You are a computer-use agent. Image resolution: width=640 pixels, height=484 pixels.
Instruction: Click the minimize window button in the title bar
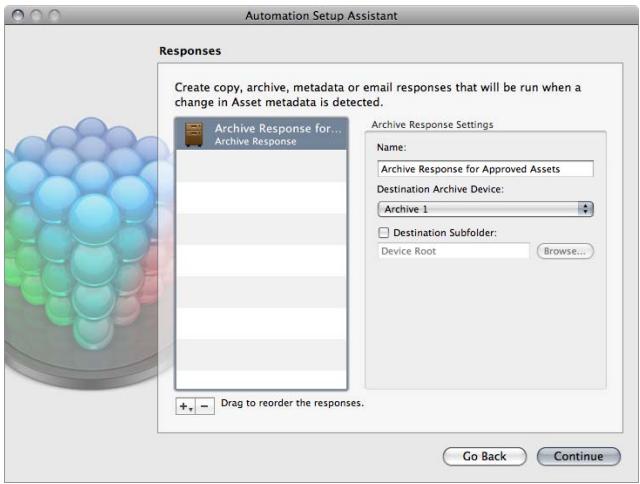coord(36,16)
